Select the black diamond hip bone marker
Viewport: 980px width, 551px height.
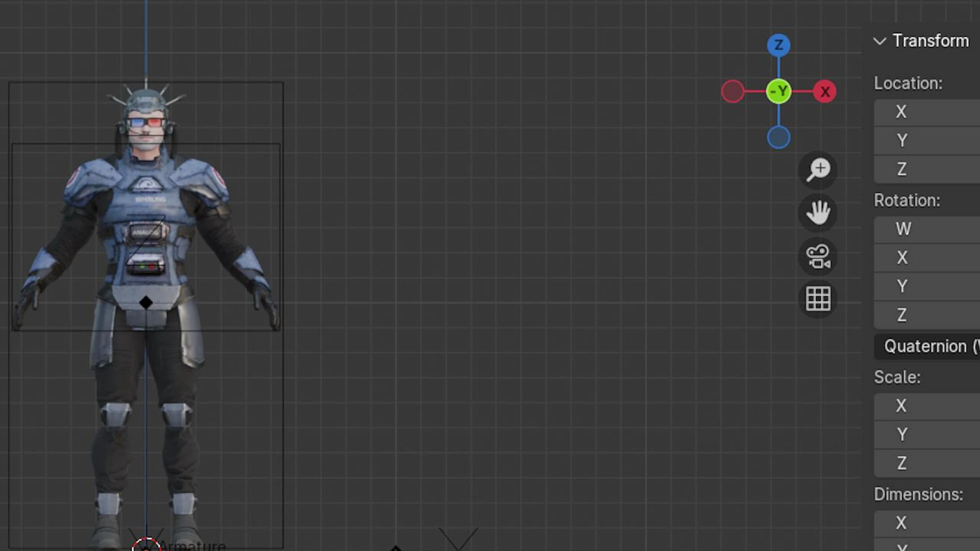coord(146,303)
